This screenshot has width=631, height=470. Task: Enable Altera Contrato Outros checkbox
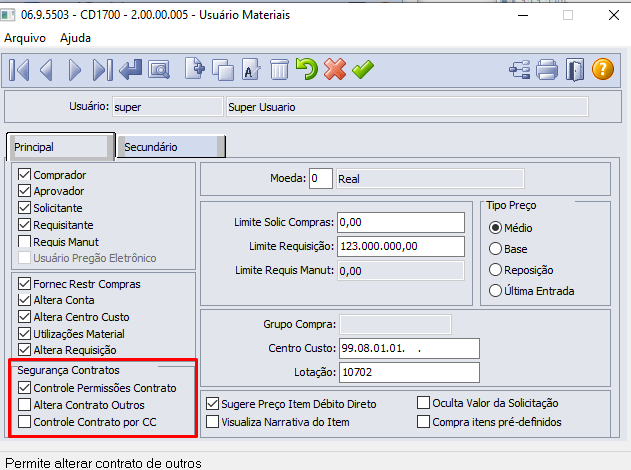25,404
